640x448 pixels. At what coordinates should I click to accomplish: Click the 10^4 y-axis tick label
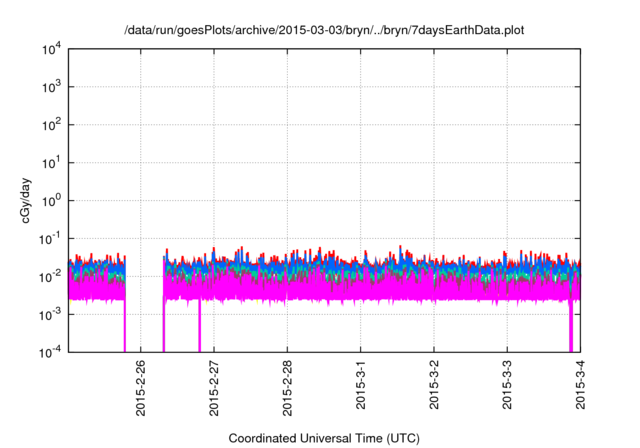coord(52,49)
